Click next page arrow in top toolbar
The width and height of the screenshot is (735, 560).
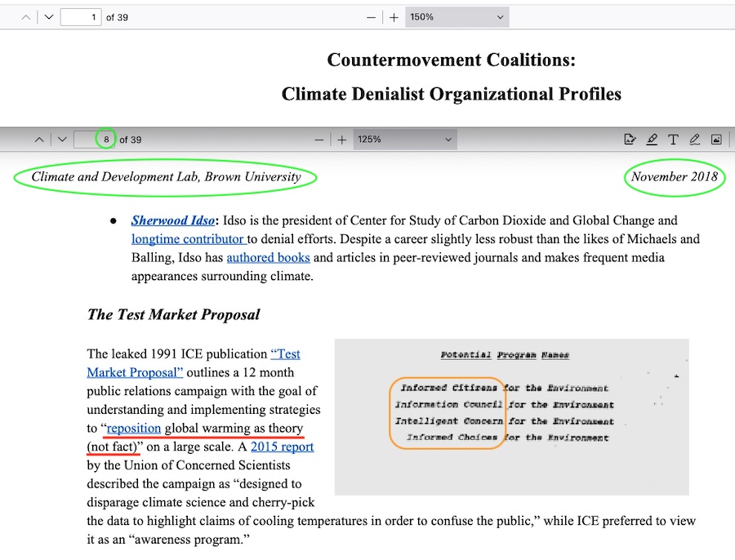pos(49,17)
